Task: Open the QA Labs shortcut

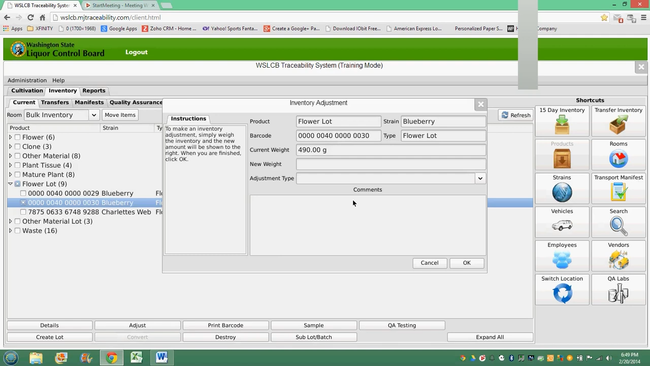Action: [x=618, y=290]
